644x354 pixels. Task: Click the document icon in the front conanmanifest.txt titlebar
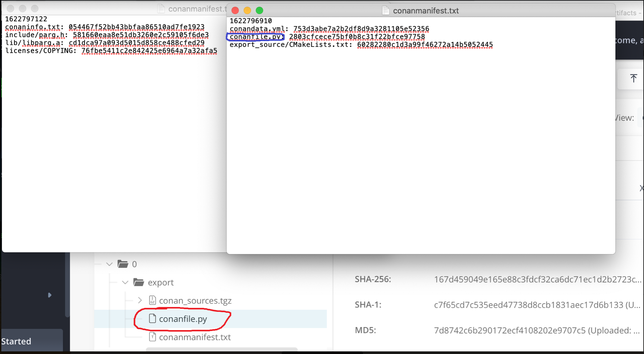[x=385, y=10]
